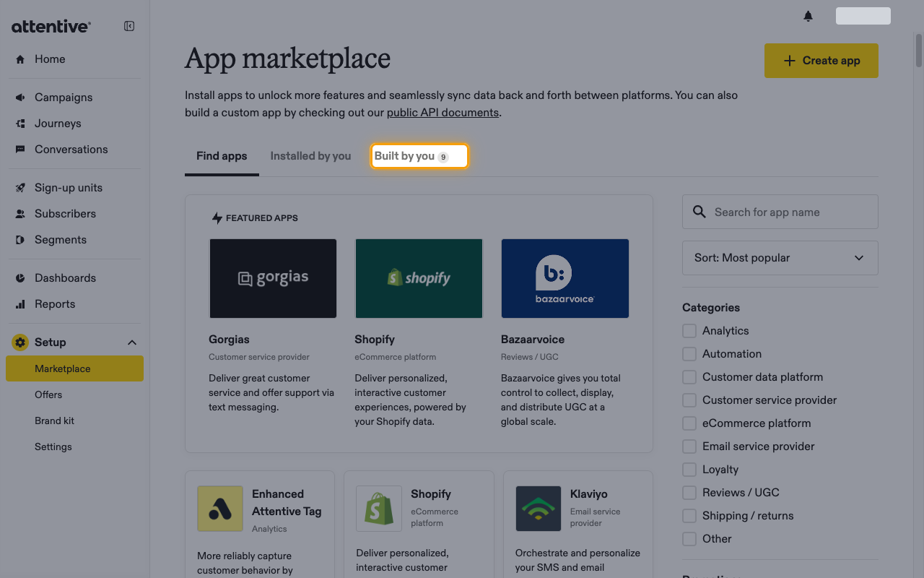Click the Setup gear icon

20,342
